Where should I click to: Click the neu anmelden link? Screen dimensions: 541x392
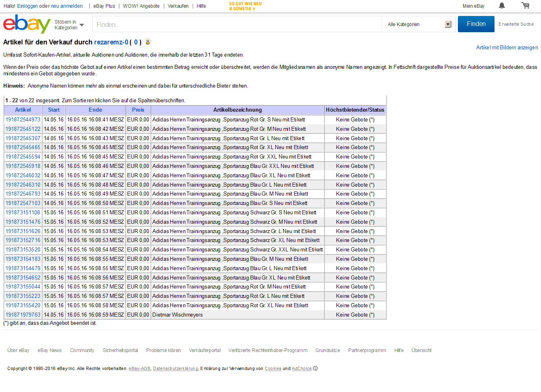point(67,6)
